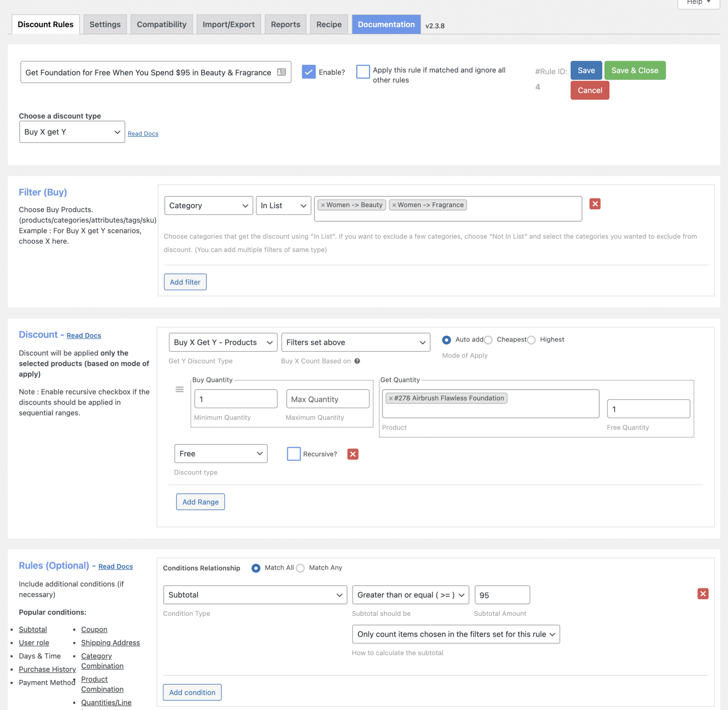Viewport: 728px width, 710px height.
Task: Remove Women -> Beauty category tag
Action: tap(323, 205)
